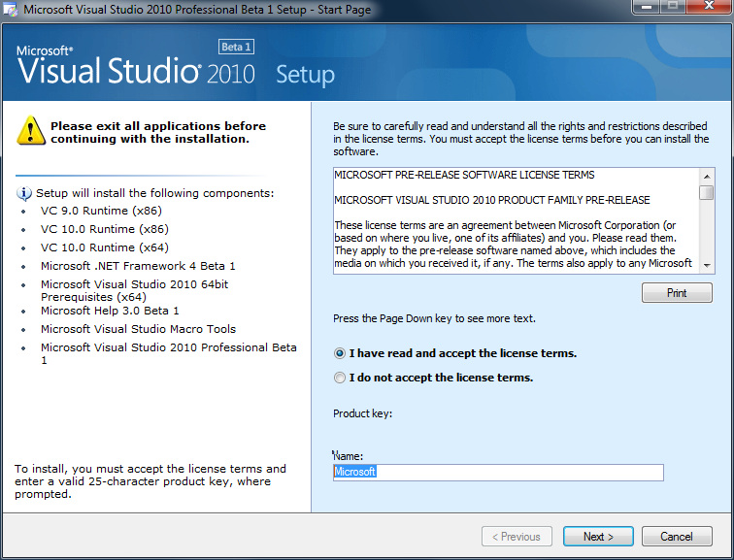Click the 'VC 10.0 Runtime (x64)' component
Screen dimensions: 734x560
[105, 247]
